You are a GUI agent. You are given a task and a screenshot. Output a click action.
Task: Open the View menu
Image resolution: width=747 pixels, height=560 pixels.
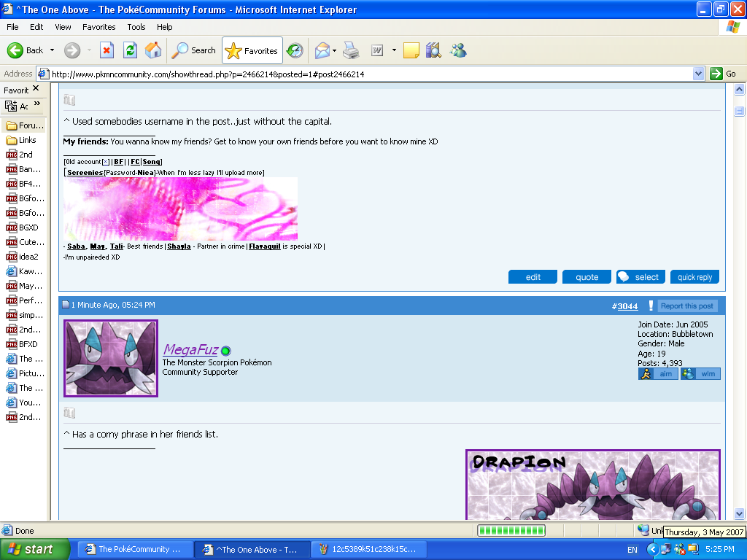click(63, 27)
